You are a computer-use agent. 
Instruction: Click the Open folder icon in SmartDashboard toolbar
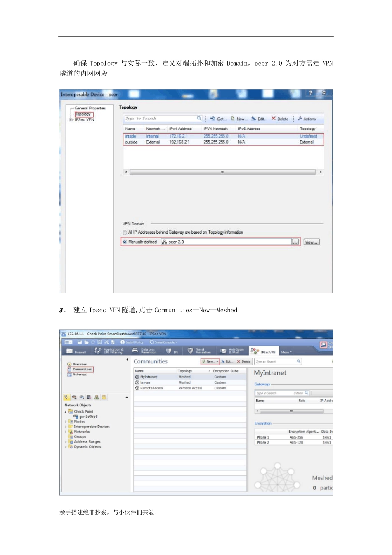click(x=86, y=342)
